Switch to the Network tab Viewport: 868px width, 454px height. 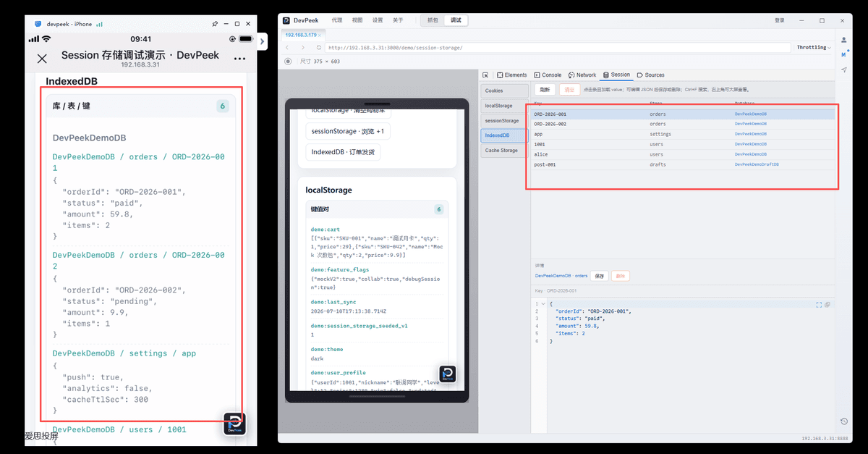point(582,75)
